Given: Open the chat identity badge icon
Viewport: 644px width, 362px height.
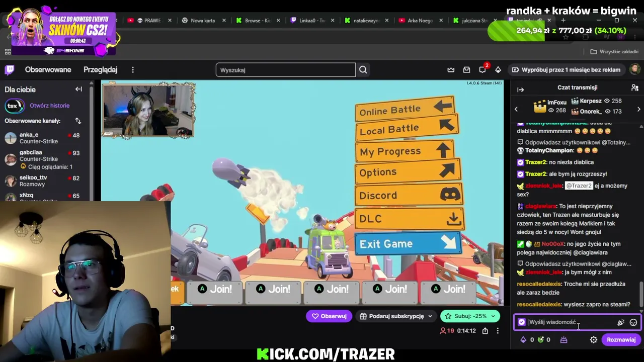Looking at the screenshot, I should [x=522, y=322].
